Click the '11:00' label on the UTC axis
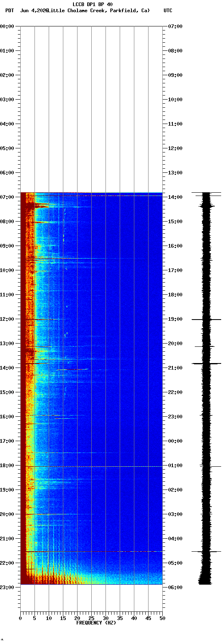This screenshot has height=644, width=224. pyautogui.click(x=175, y=124)
